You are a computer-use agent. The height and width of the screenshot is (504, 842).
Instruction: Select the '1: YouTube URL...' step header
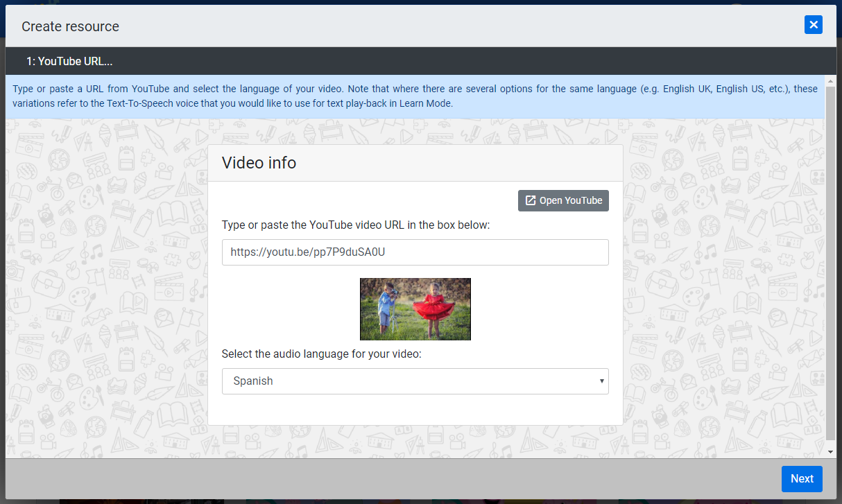click(x=69, y=62)
